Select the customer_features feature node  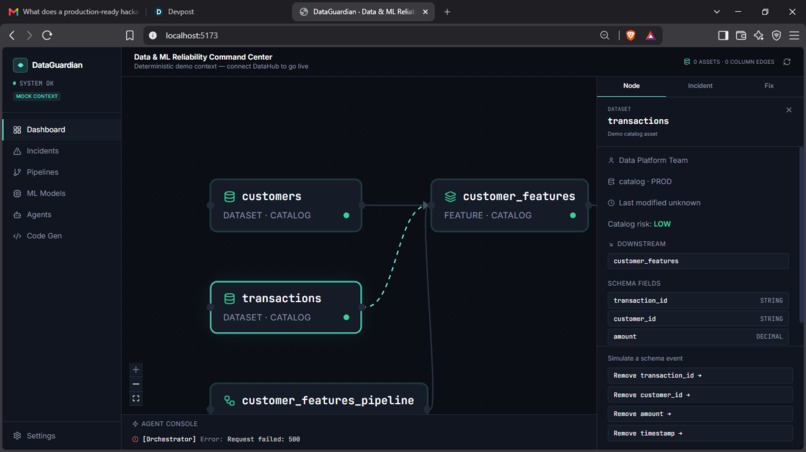pyautogui.click(x=509, y=205)
